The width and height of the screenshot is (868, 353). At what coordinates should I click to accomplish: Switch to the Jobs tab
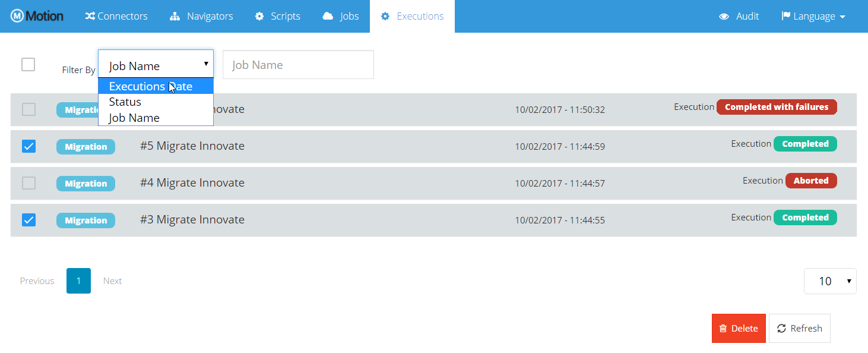coord(340,16)
